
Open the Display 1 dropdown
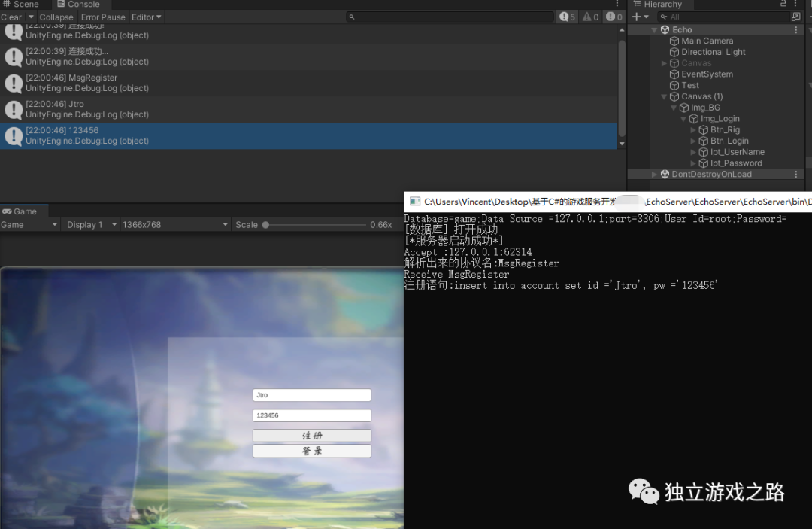click(x=91, y=225)
